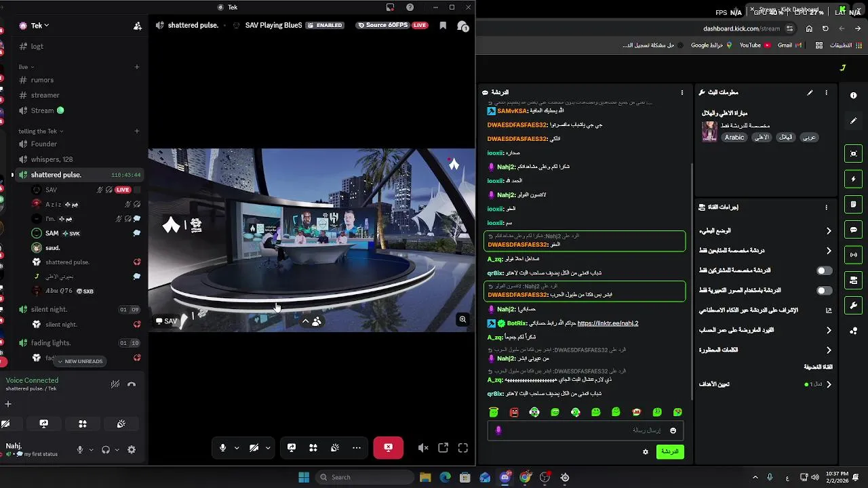This screenshot has height=488, width=868.
Task: Edit stream info with pencil icon
Action: (x=810, y=92)
